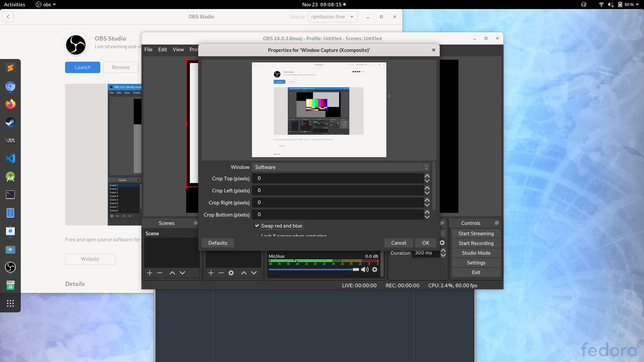Image resolution: width=644 pixels, height=362 pixels.
Task: Decrease Crop Left value
Action: point(427,193)
